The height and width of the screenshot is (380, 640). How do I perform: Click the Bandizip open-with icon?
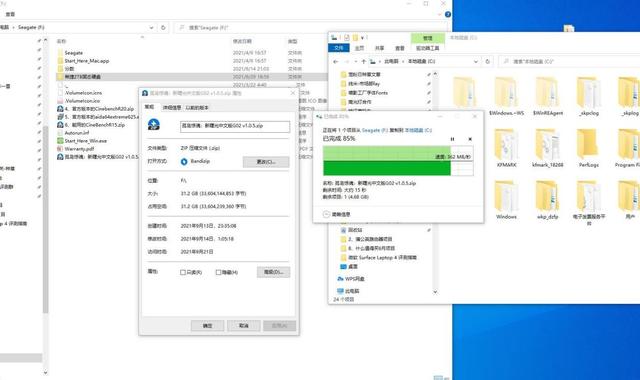[184, 162]
